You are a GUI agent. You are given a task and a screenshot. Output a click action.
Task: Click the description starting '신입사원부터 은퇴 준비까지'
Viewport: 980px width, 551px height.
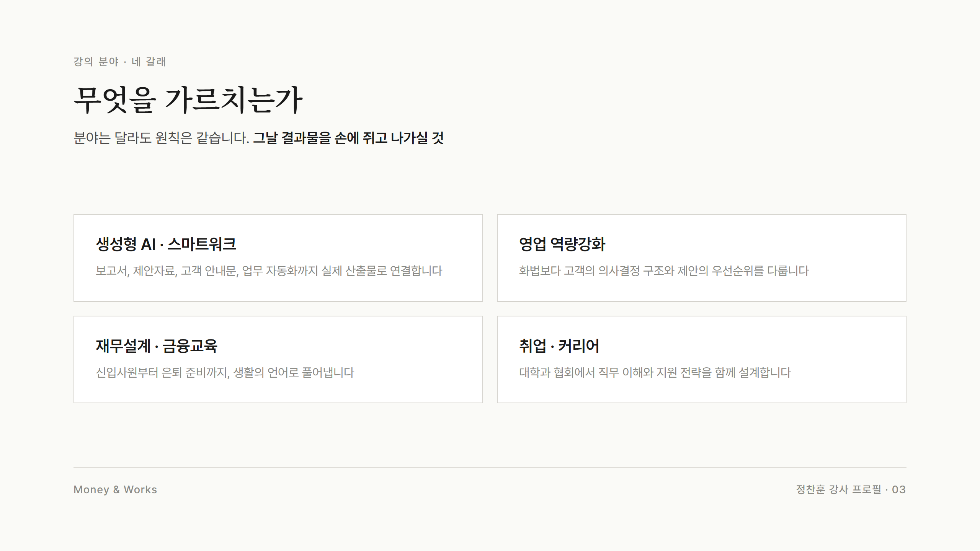click(225, 373)
